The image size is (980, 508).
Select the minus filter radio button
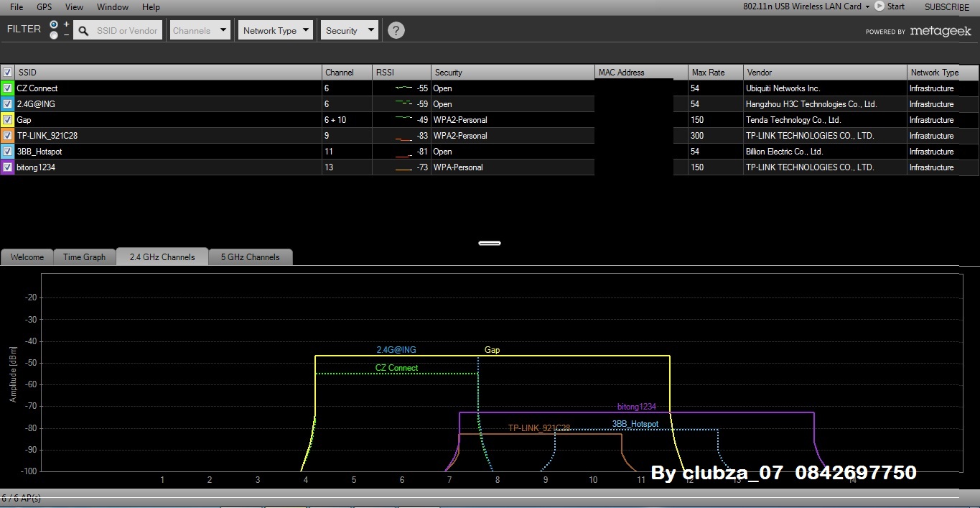click(x=54, y=35)
